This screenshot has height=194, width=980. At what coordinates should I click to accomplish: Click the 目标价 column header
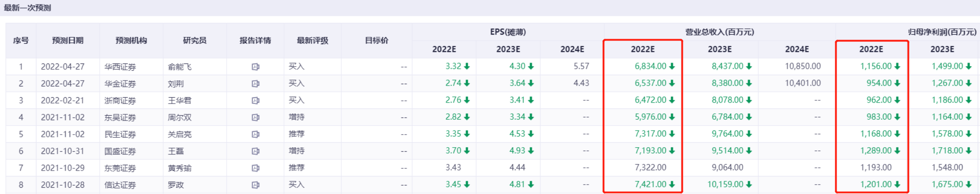376,41
